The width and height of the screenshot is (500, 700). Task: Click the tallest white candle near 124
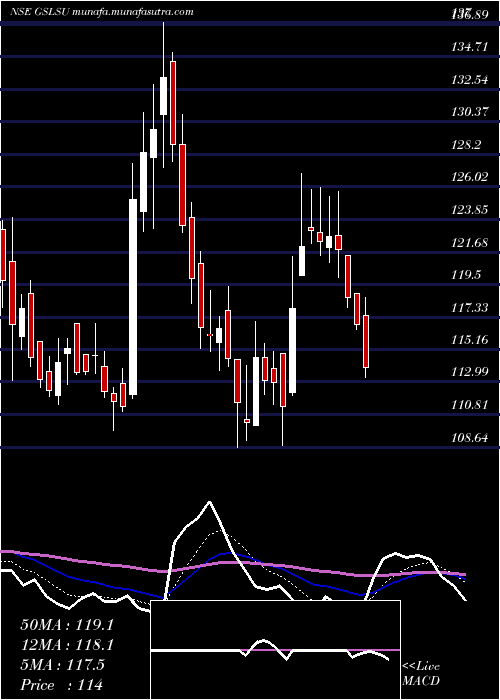tap(133, 297)
